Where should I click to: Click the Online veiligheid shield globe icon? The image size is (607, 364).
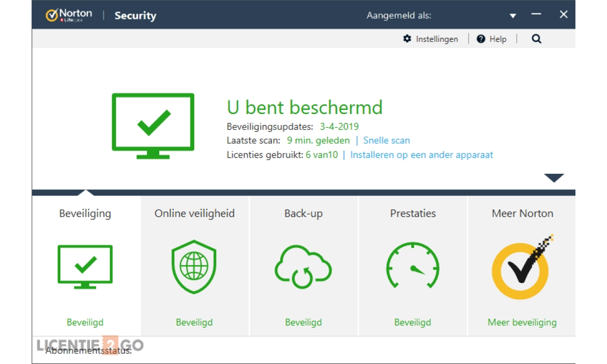(x=194, y=266)
